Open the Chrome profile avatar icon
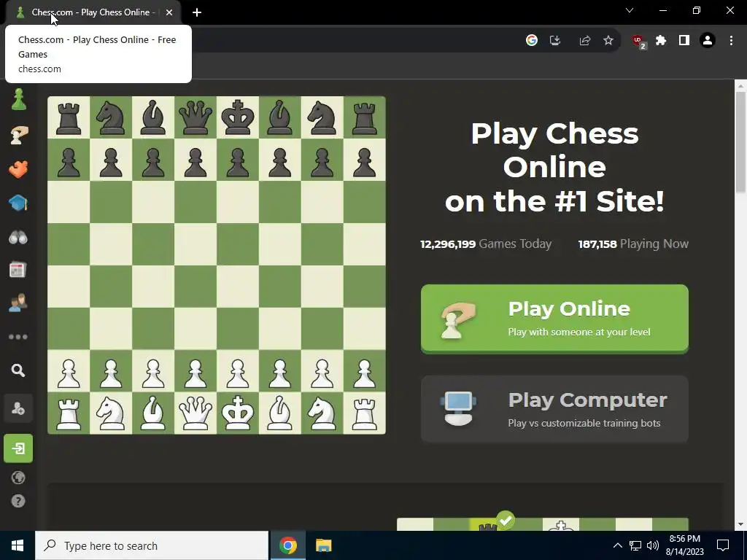The image size is (747, 560). tap(708, 41)
